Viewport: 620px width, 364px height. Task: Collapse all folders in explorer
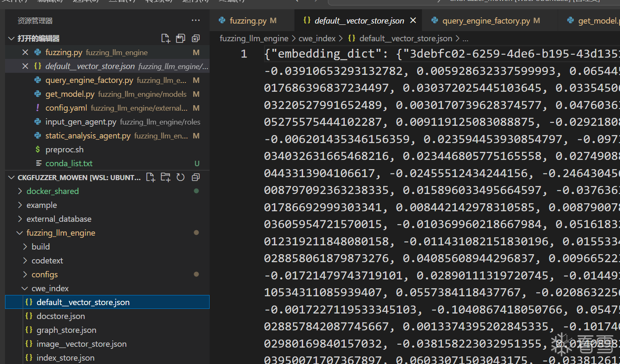(196, 177)
